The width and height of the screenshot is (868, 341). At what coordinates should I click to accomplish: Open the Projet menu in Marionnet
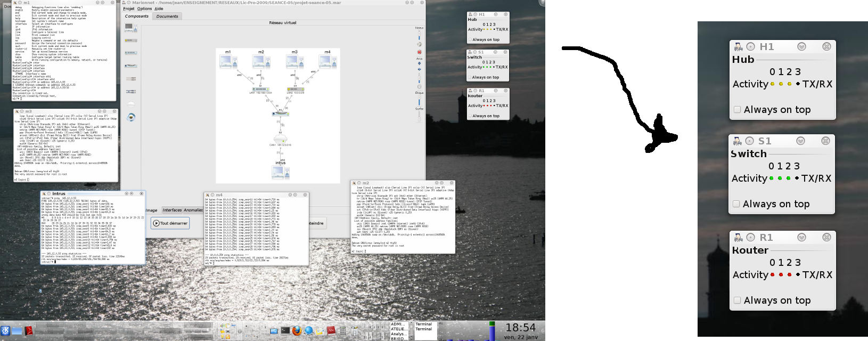click(x=129, y=9)
